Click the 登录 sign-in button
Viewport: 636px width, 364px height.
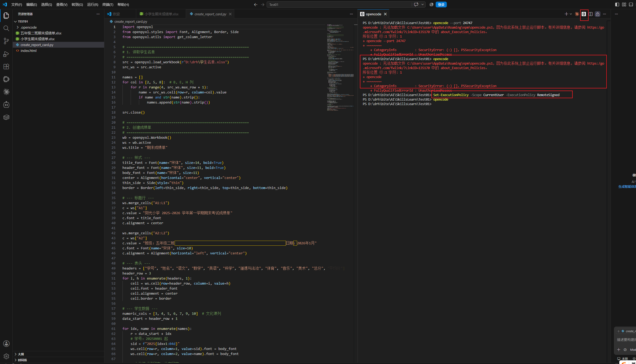pos(441,5)
